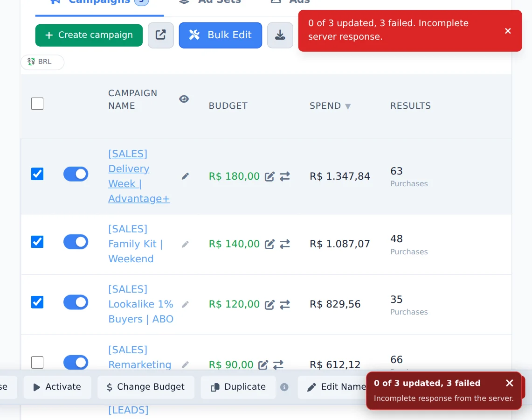This screenshot has width=532, height=420.
Task: Click Activate in the bulk action bar
Action: [x=57, y=387]
